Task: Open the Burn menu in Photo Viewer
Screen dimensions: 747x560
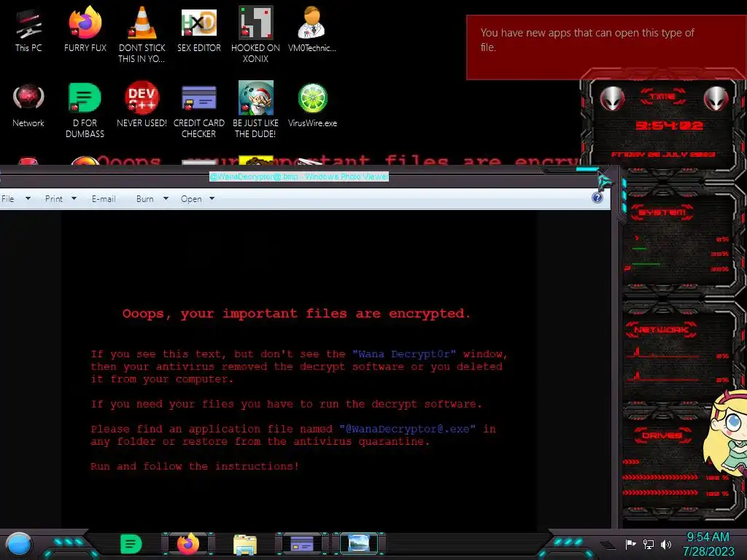Action: coord(145,199)
